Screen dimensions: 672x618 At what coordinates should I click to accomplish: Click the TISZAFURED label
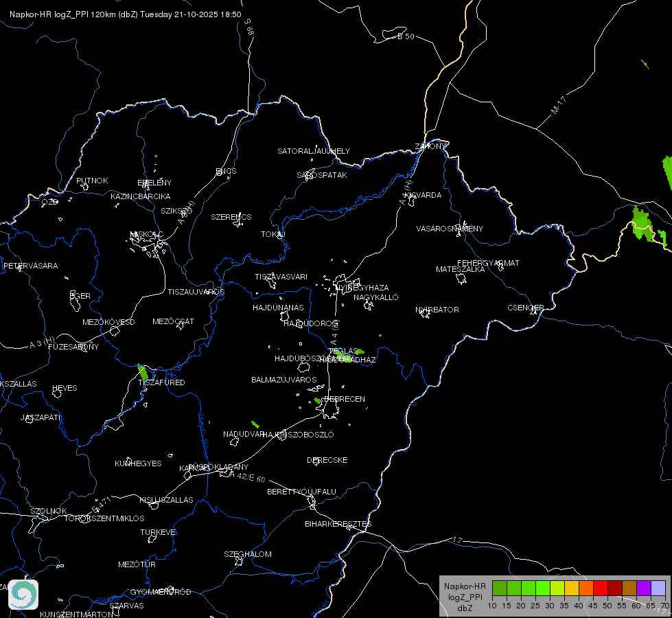pos(161,382)
